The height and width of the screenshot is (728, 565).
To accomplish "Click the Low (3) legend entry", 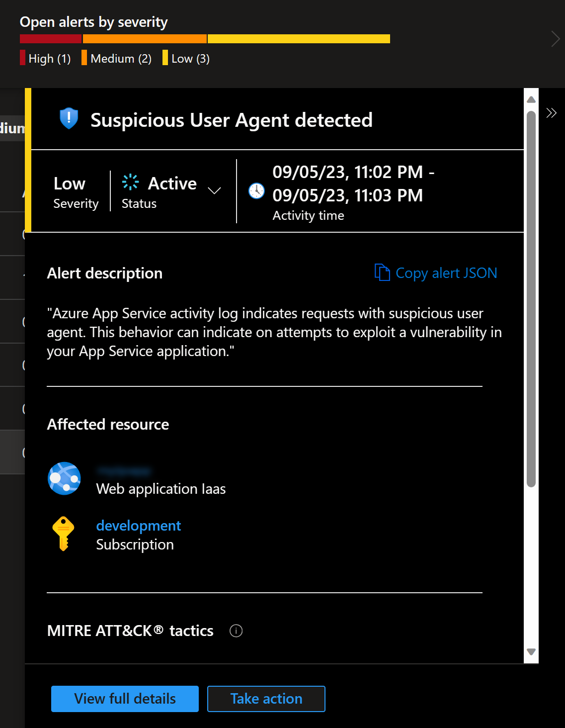I will coord(186,58).
